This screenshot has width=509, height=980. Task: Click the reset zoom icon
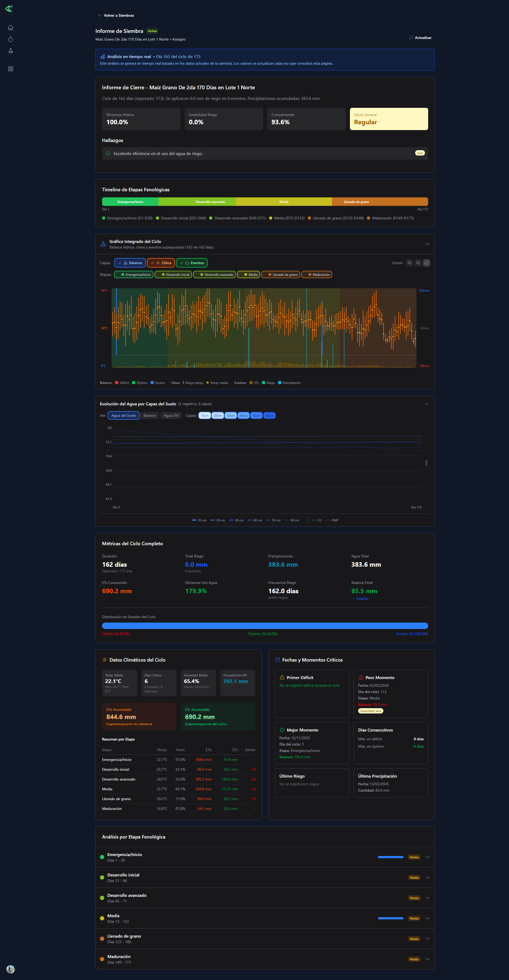pyautogui.click(x=427, y=263)
